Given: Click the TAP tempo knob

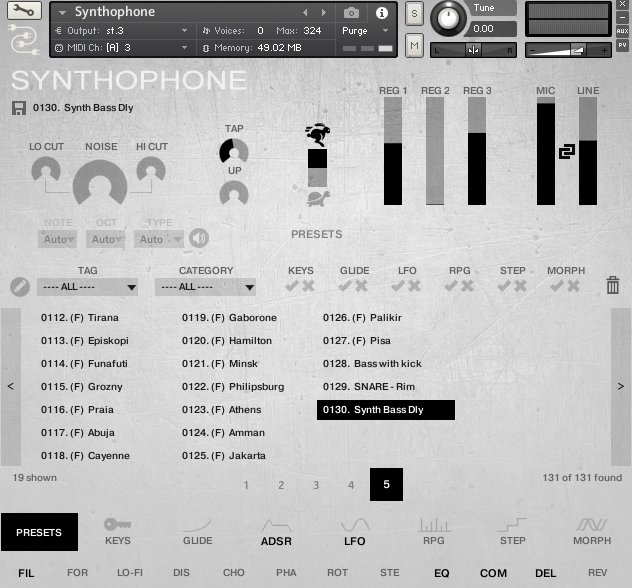Looking at the screenshot, I should click(234, 152).
